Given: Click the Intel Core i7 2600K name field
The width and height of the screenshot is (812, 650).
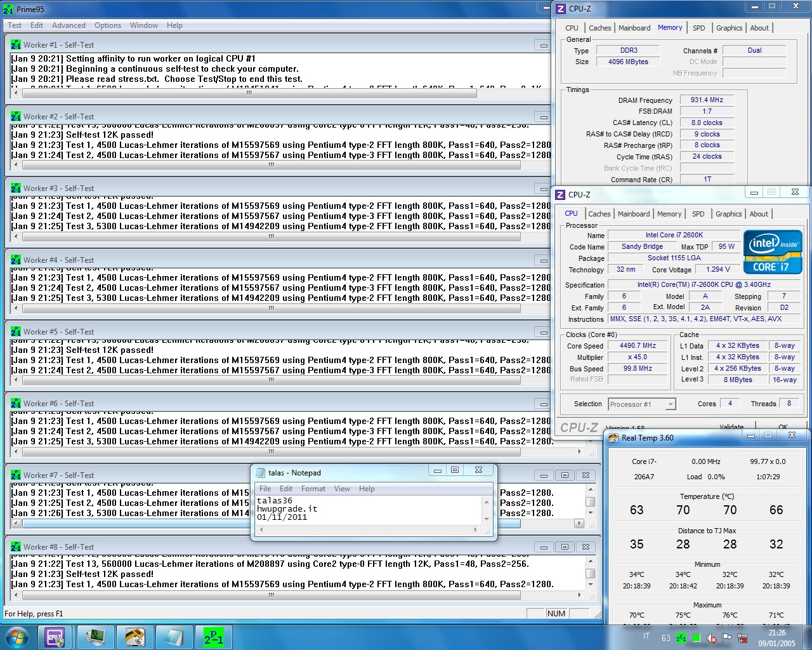Looking at the screenshot, I should tap(674, 235).
